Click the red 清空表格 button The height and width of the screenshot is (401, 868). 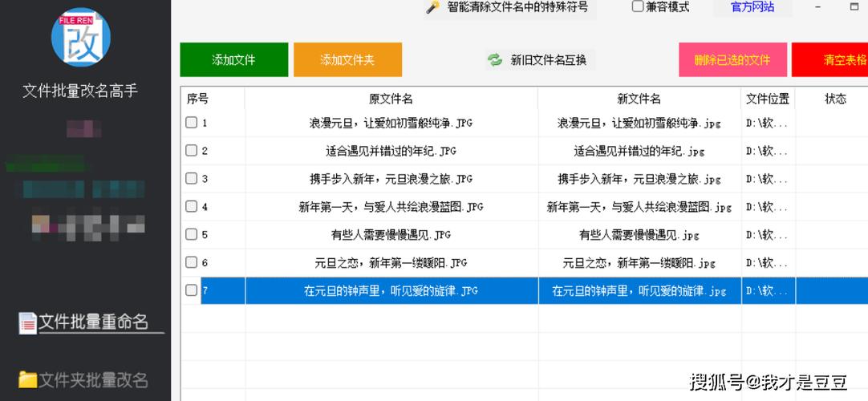pos(829,59)
